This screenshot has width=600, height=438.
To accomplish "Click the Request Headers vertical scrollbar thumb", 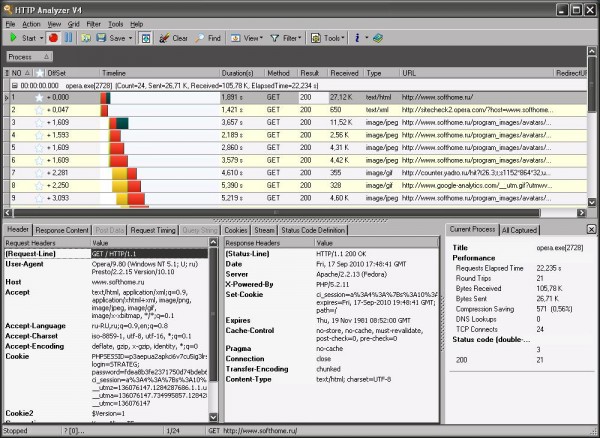I will pos(214,314).
